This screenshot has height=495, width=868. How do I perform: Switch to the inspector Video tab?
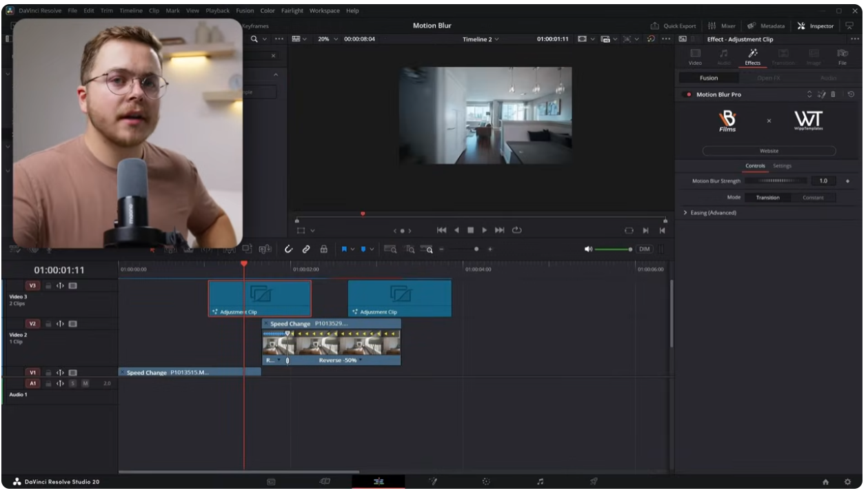(x=695, y=57)
